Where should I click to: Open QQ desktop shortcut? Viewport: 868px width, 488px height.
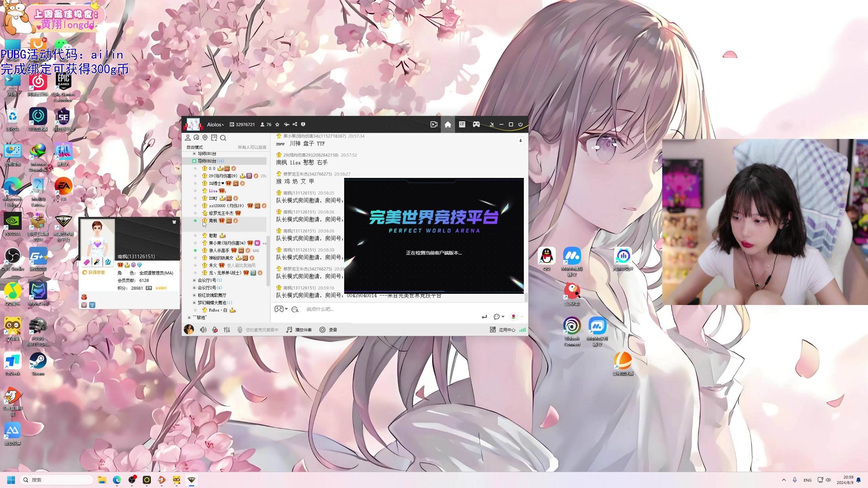(547, 259)
